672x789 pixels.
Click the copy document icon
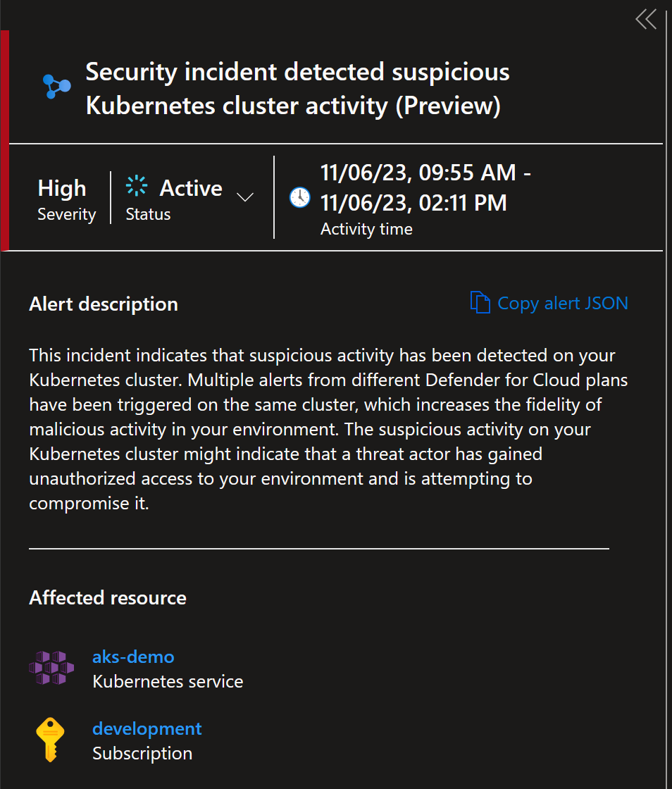click(x=480, y=302)
